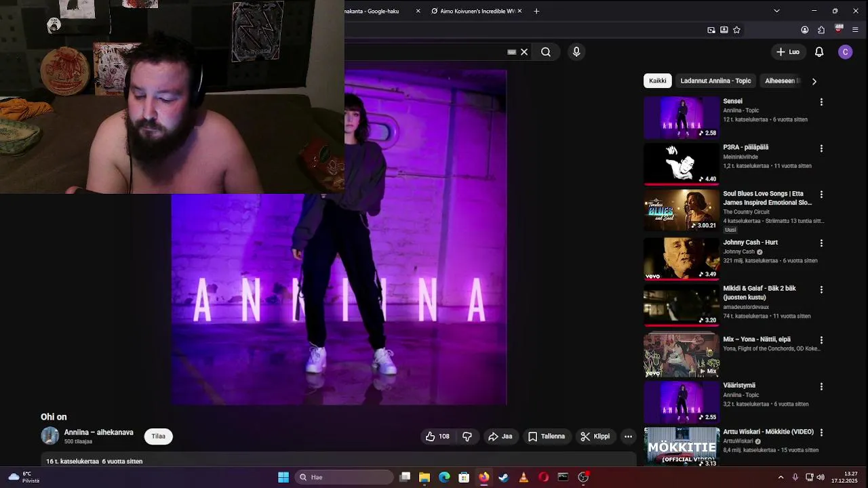Viewport: 868px width, 488px height.
Task: Select the Kaikki filter chip
Action: pos(658,81)
